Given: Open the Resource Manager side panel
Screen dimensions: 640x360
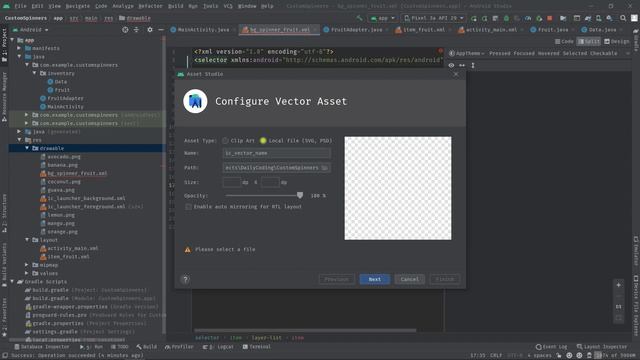Looking at the screenshot, I should coord(4,97).
